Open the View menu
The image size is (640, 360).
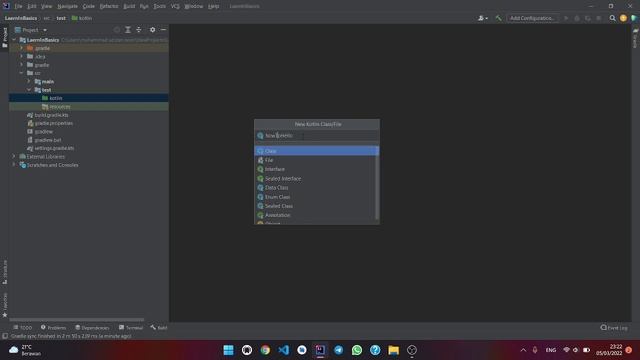coord(47,6)
